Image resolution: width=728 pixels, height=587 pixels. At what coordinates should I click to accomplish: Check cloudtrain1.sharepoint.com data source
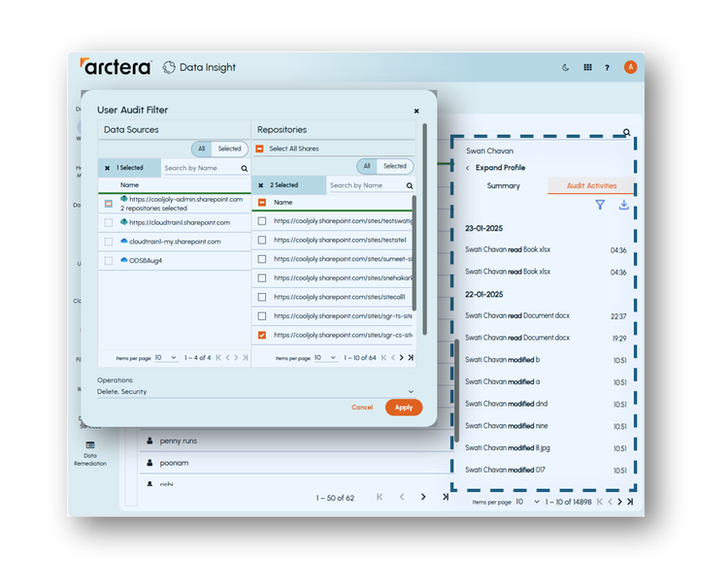point(108,223)
